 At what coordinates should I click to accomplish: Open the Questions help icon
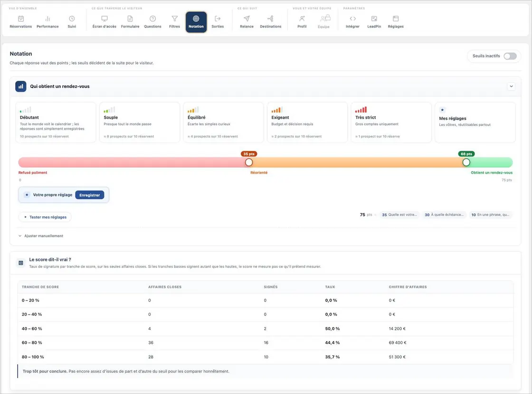[152, 19]
